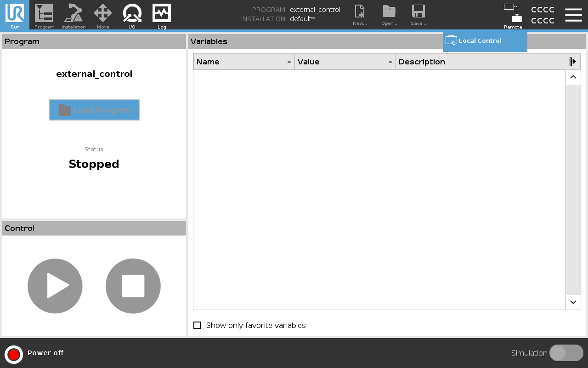
Task: Open the hamburger menu
Action: click(x=573, y=15)
